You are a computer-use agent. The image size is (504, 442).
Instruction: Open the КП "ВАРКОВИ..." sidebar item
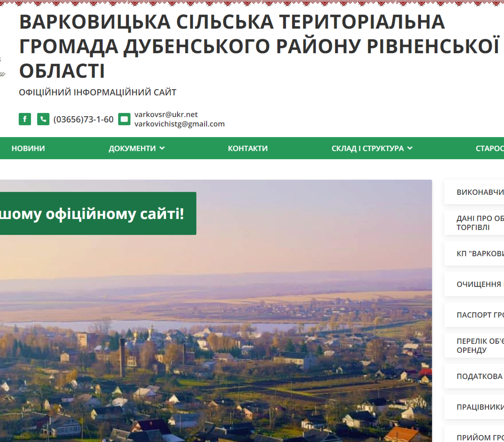pos(480,254)
